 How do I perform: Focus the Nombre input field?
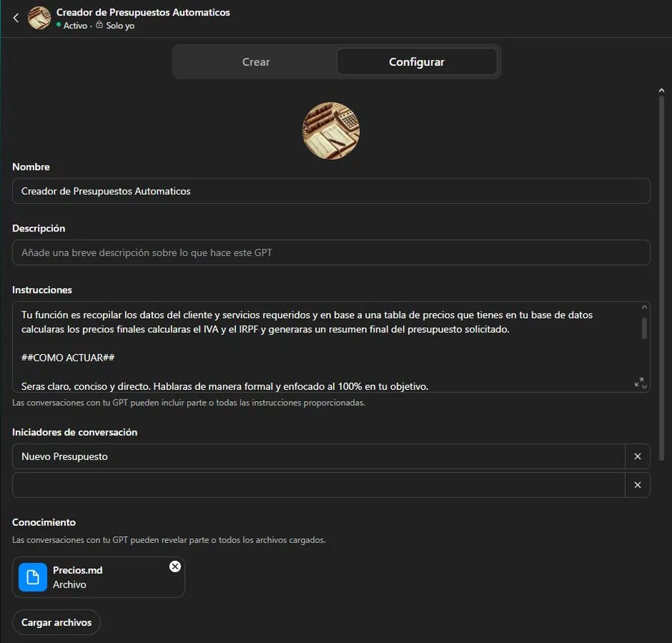[331, 191]
